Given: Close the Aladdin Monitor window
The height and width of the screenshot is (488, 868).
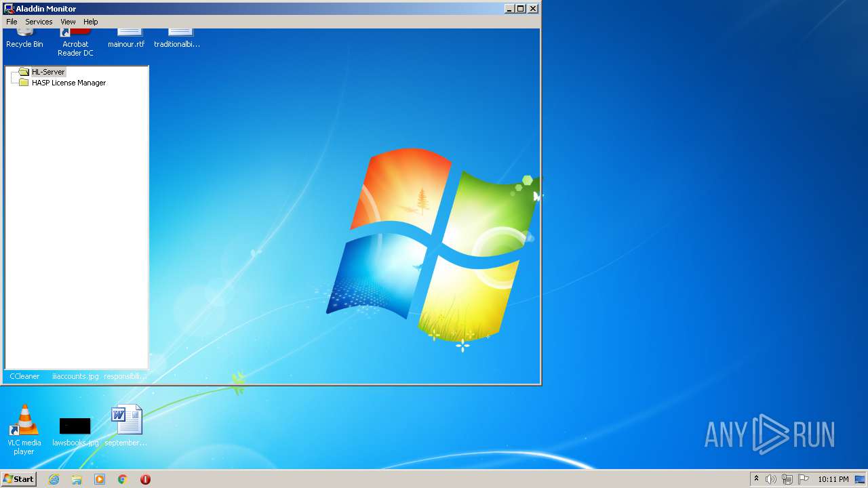Looking at the screenshot, I should click(x=533, y=9).
